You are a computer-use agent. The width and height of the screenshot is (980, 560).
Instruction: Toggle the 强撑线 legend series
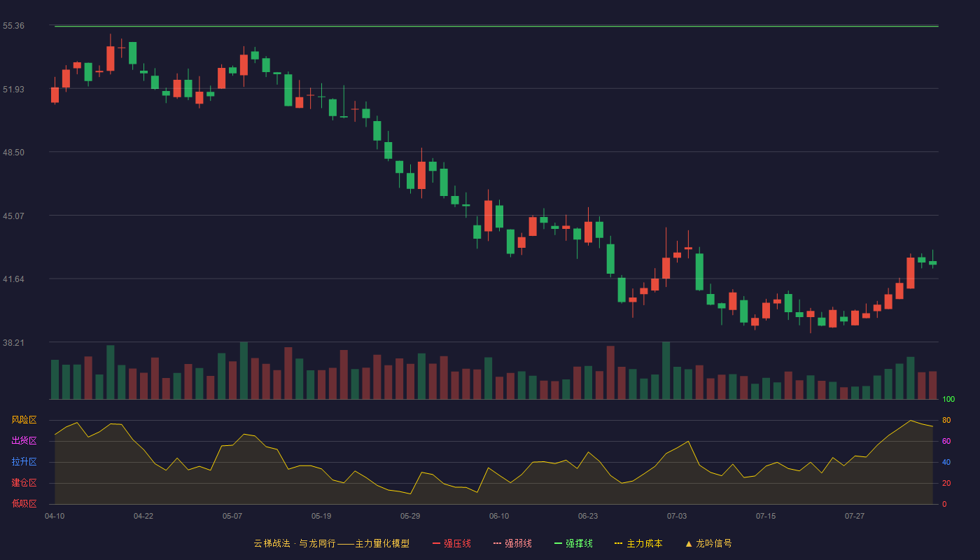(x=573, y=543)
